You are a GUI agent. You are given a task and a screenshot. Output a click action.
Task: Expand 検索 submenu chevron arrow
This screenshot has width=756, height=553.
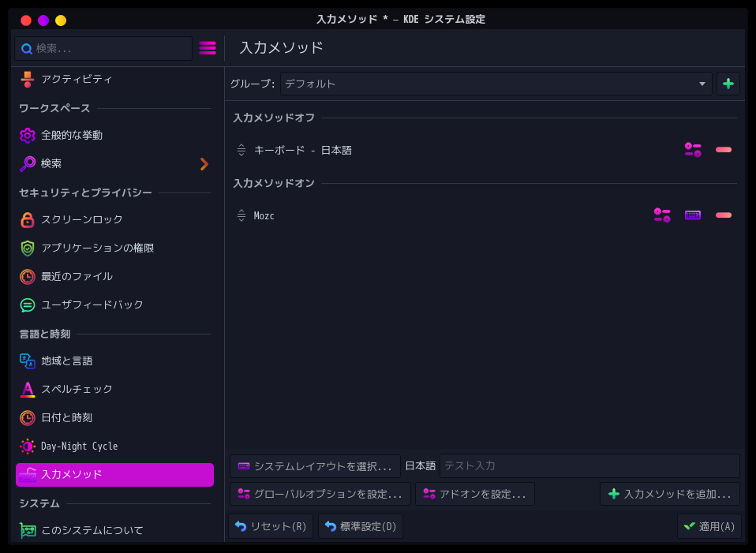[204, 164]
